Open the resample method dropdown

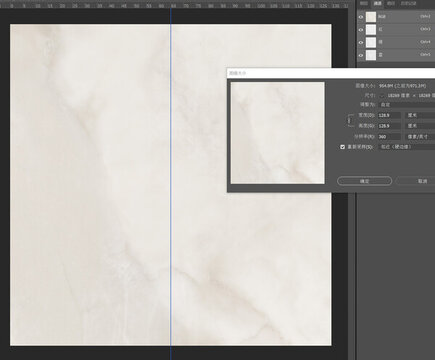pyautogui.click(x=407, y=147)
